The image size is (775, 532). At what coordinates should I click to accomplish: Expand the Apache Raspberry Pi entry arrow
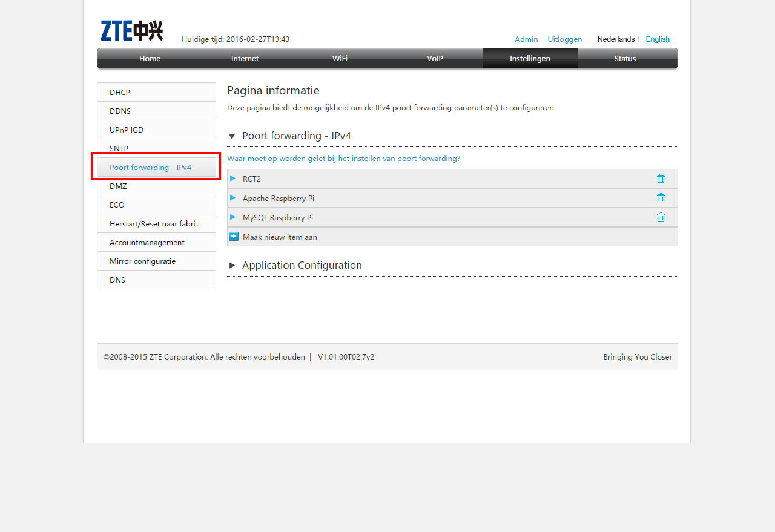coord(232,198)
